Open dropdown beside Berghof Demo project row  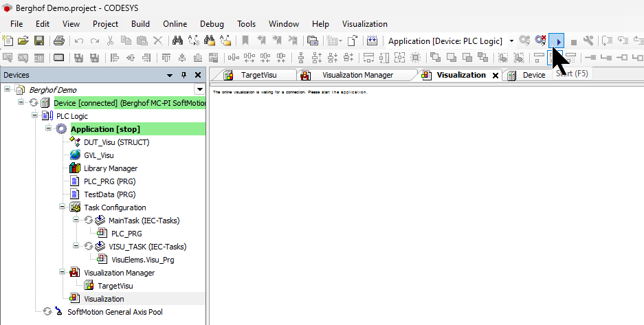(x=199, y=89)
